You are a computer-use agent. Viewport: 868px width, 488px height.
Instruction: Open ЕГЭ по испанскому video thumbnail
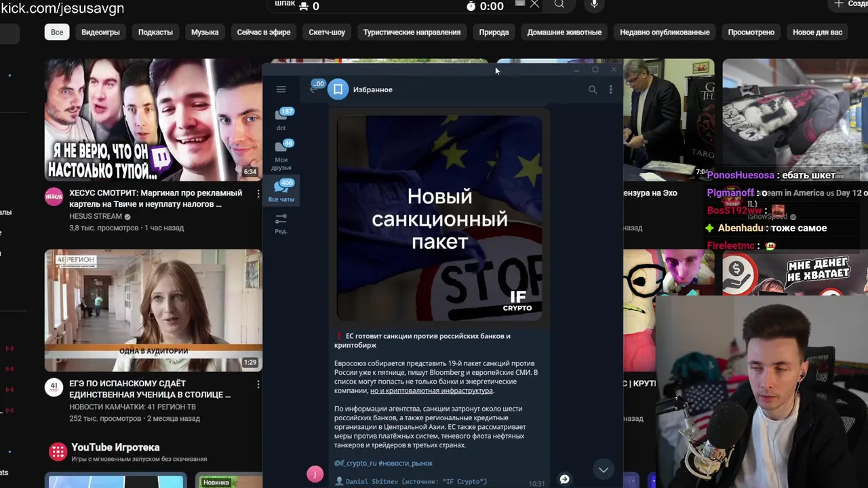click(x=153, y=310)
